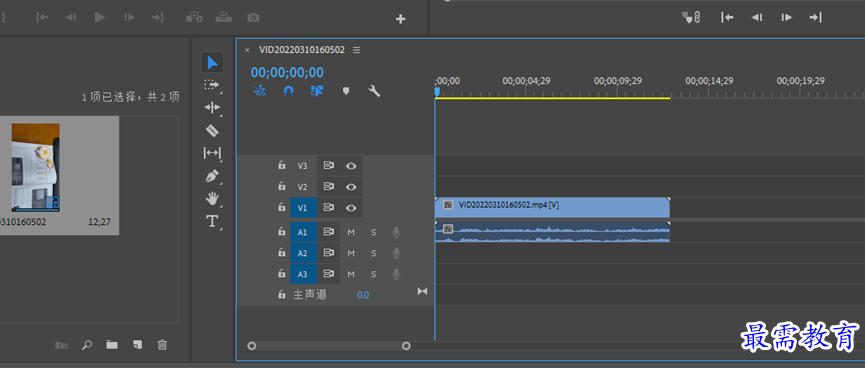Viewport: 865px width, 368px height.
Task: Toggle sync lock for track A2
Action: pyautogui.click(x=329, y=253)
